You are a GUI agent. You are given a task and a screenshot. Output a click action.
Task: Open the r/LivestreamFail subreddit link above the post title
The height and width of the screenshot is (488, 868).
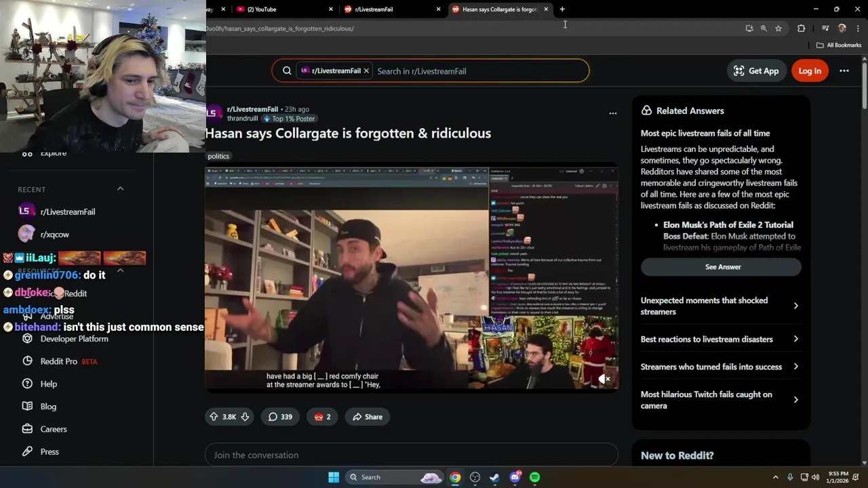click(252, 109)
